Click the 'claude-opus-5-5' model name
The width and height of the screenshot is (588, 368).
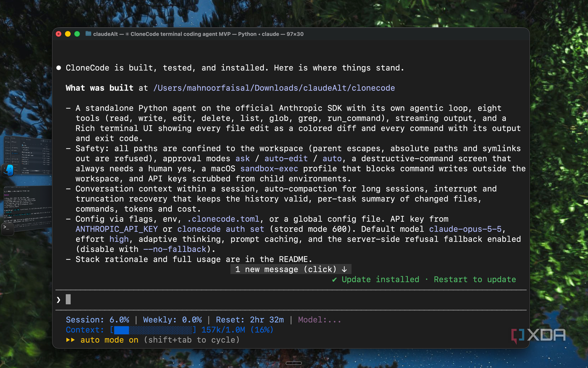(465, 229)
